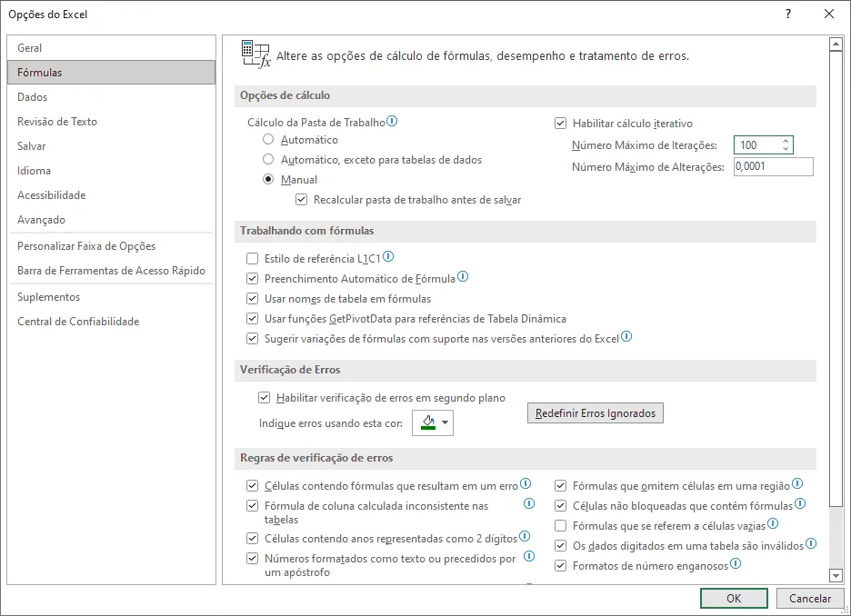The width and height of the screenshot is (851, 616).
Task: Click the scrollbar up arrow
Action: (x=836, y=44)
